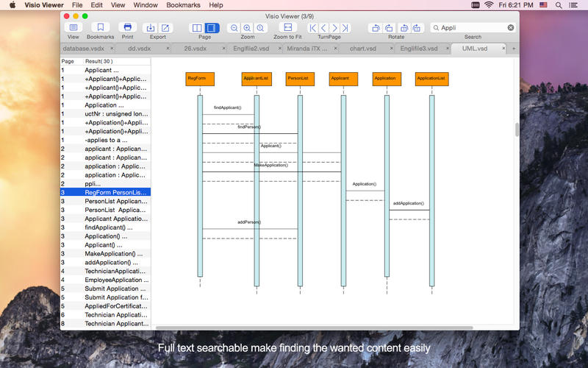Click the actual size zoom icon

click(x=260, y=28)
